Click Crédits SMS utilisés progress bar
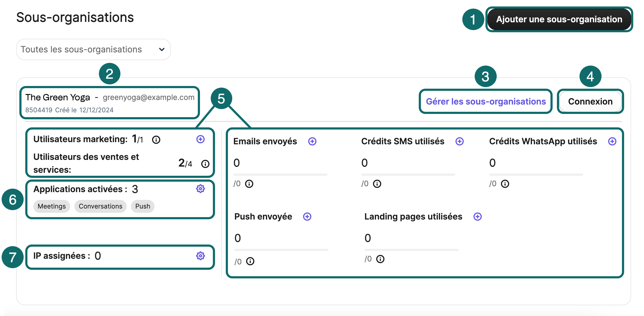Viewport: 644px width, 316px height. point(408,175)
